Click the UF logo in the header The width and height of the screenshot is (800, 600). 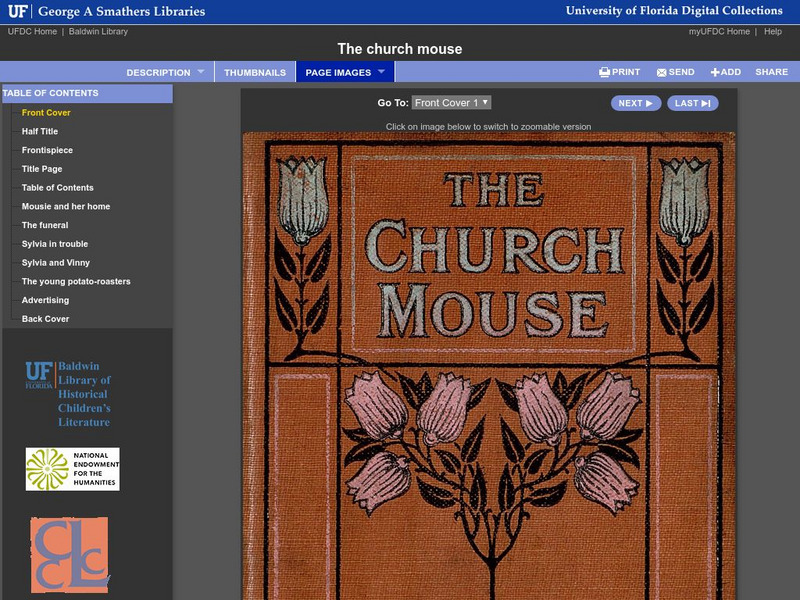point(18,12)
